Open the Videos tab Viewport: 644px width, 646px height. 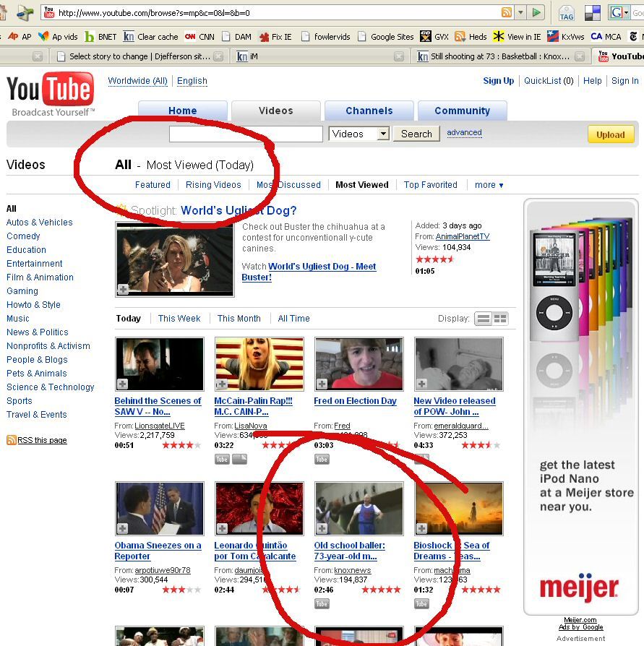pyautogui.click(x=276, y=111)
